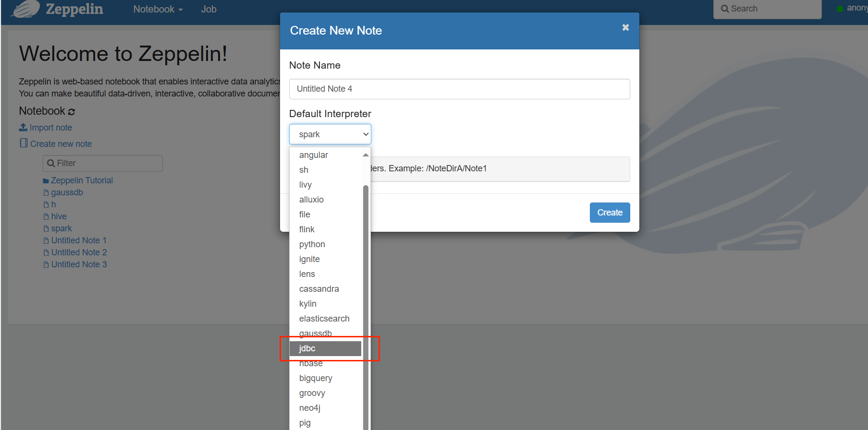This screenshot has width=868, height=430.
Task: Click the file icon beside note h
Action: (46, 205)
